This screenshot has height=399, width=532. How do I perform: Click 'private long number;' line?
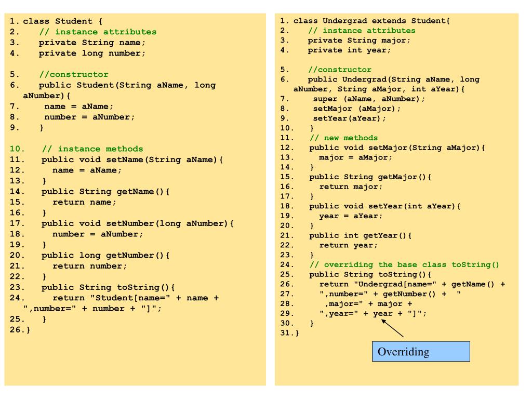point(92,54)
